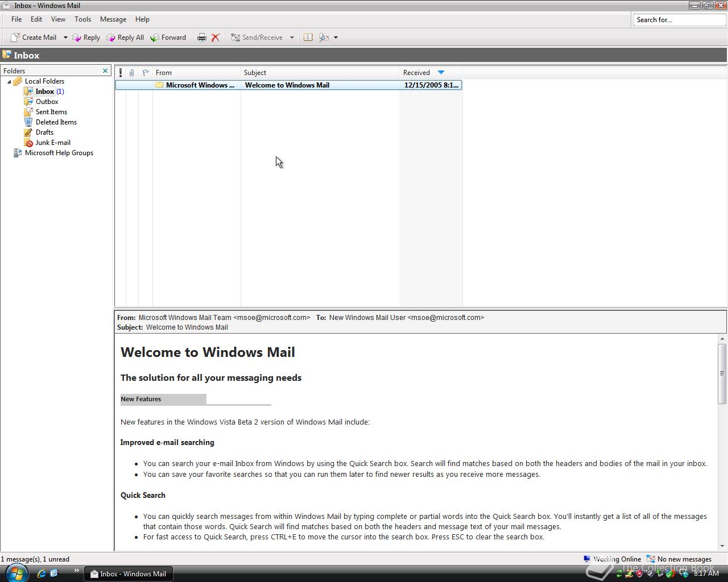This screenshot has height=582, width=728.
Task: Click the unread envelope icon on message row
Action: coord(159,85)
